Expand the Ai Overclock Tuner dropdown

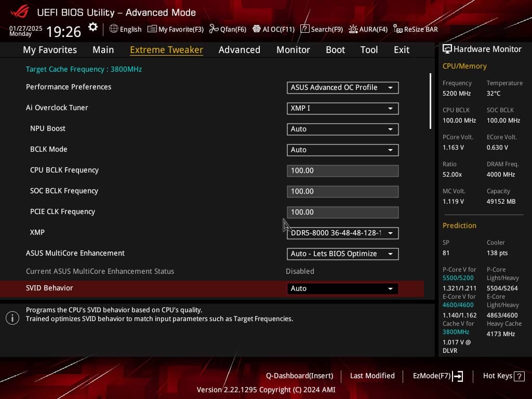coord(343,108)
